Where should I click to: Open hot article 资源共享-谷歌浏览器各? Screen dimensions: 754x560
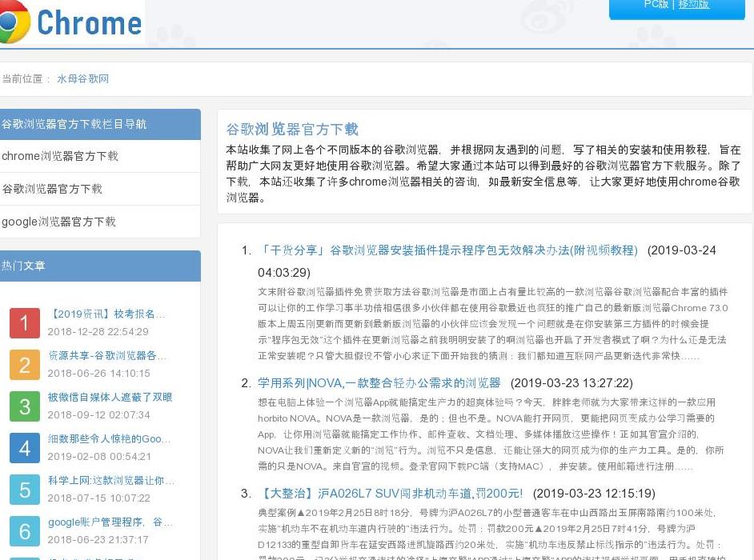[x=106, y=356]
